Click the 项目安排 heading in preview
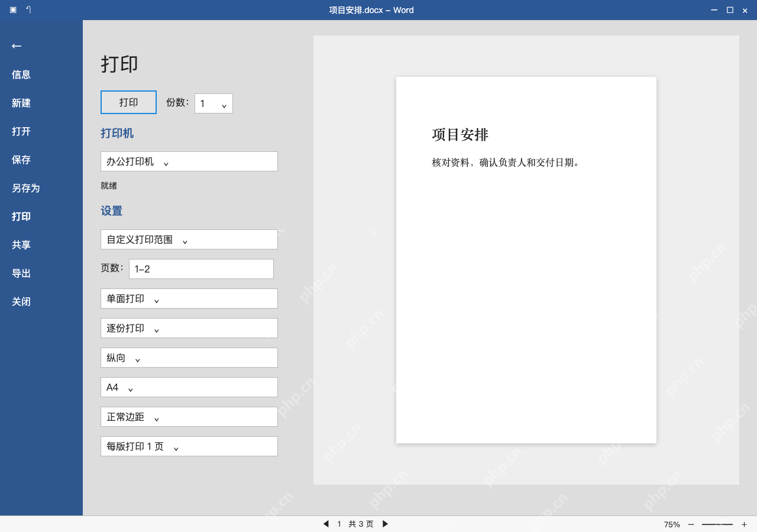The height and width of the screenshot is (532, 757). tap(460, 135)
